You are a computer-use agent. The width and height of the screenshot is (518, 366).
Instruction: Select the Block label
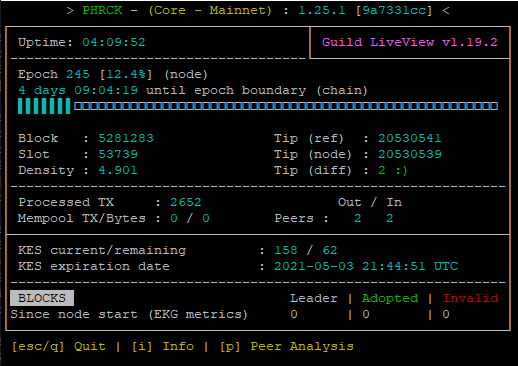click(38, 138)
